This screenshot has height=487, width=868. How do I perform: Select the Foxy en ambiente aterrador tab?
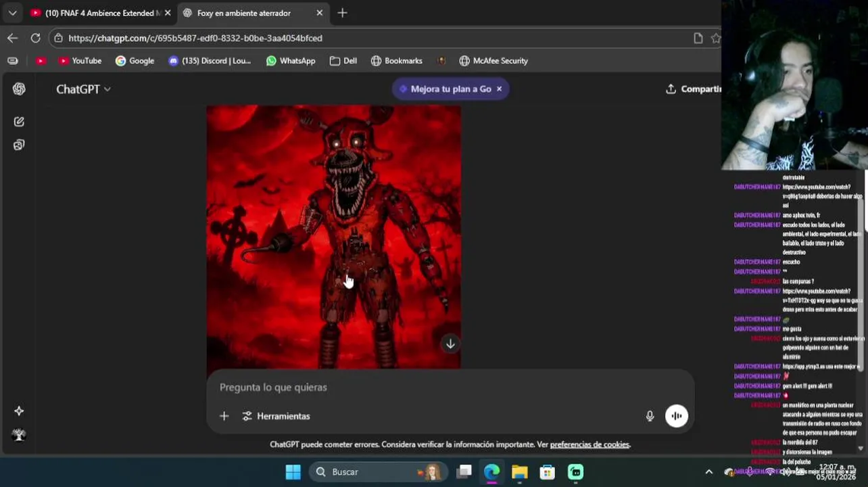243,13
